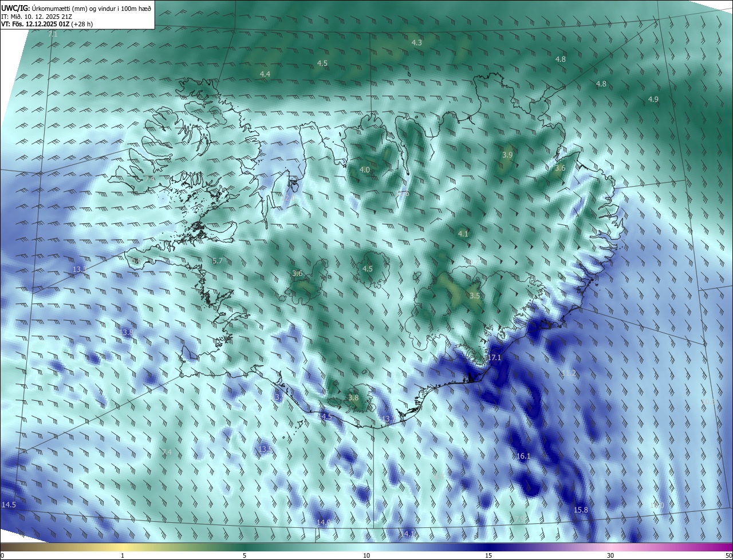
Task: Click the 4.1 value label on the map
Action: pyautogui.click(x=463, y=234)
